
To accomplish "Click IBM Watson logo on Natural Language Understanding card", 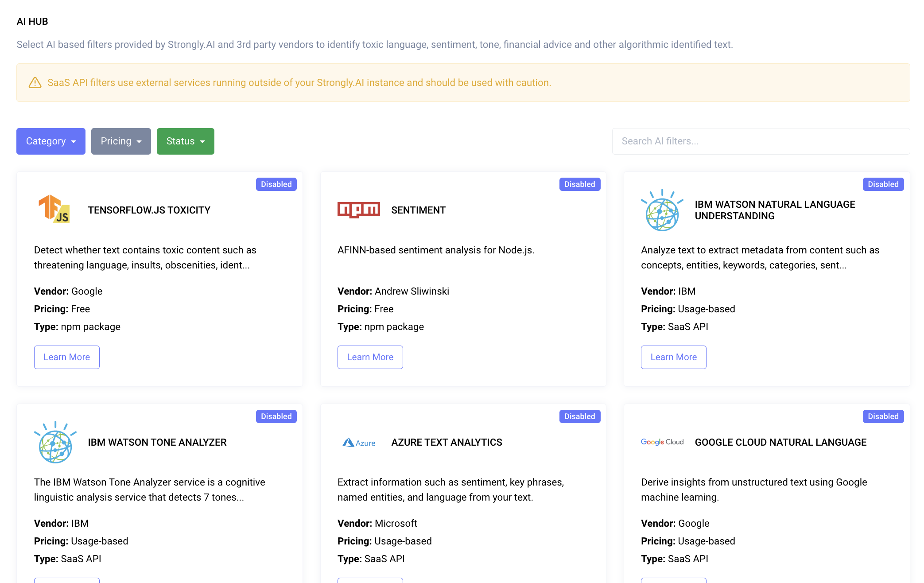I will [x=662, y=210].
